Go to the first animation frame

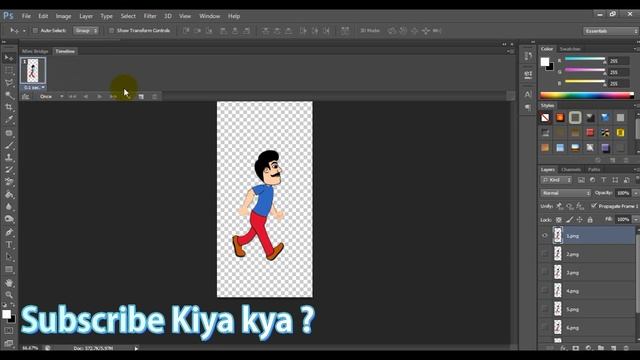72,97
